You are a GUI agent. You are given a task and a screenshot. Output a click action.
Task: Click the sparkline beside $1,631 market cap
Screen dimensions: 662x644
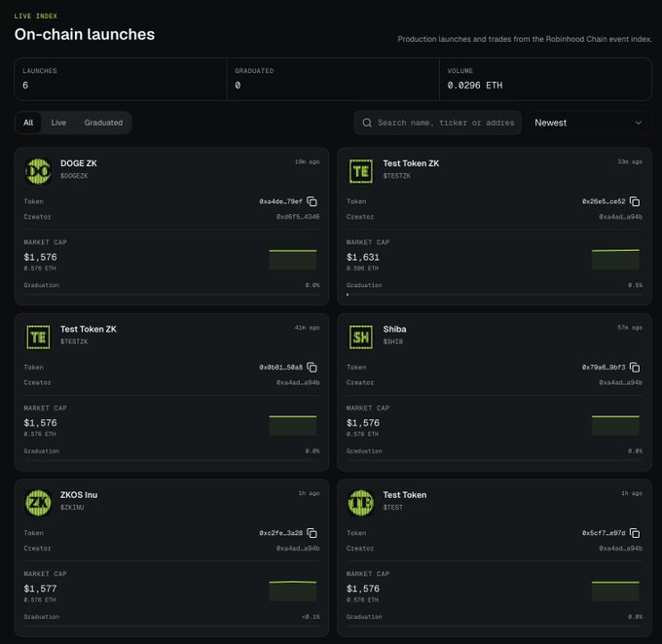coord(615,260)
